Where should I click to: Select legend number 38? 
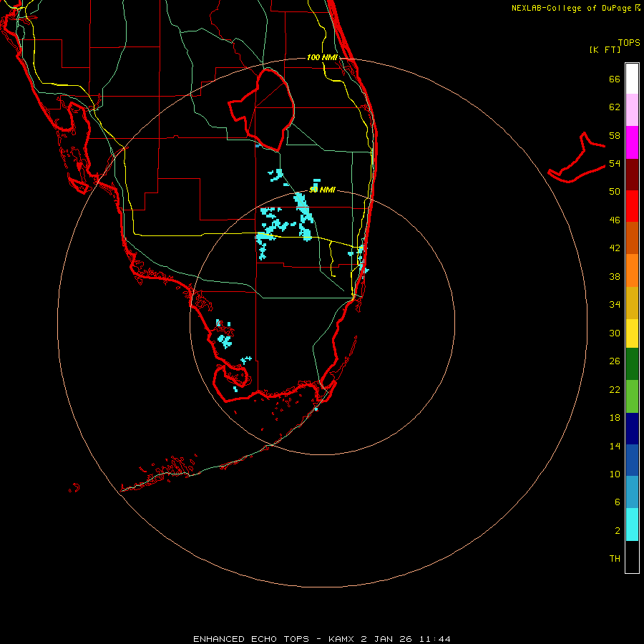(615, 277)
